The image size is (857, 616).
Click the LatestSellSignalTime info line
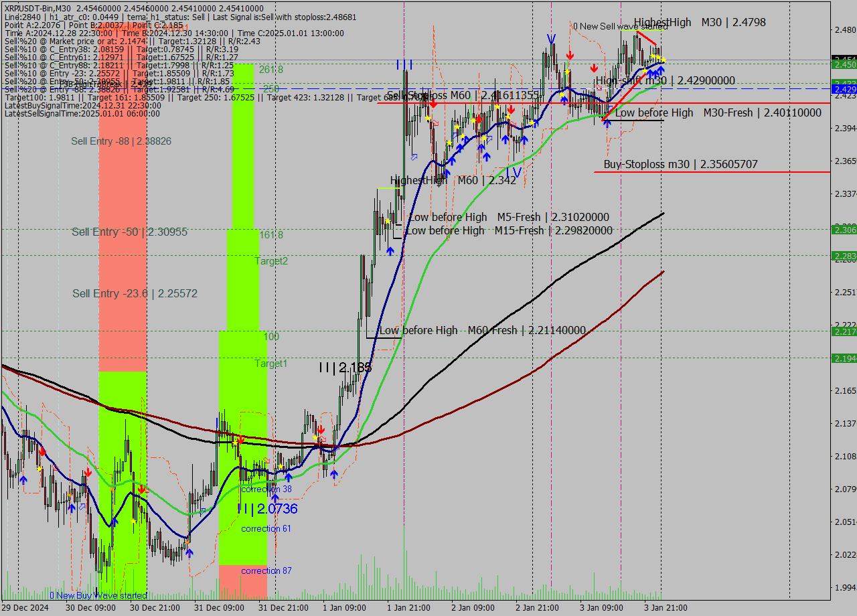[82, 114]
